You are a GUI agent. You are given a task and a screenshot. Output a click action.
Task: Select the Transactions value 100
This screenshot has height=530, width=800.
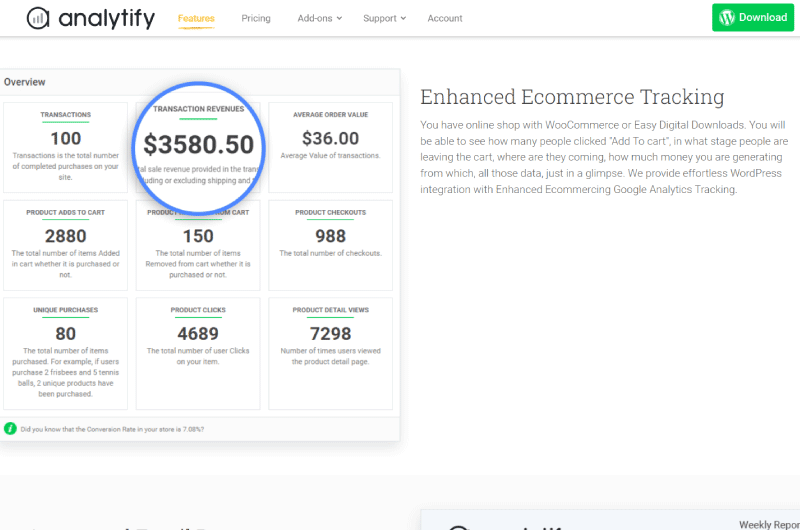(65, 138)
